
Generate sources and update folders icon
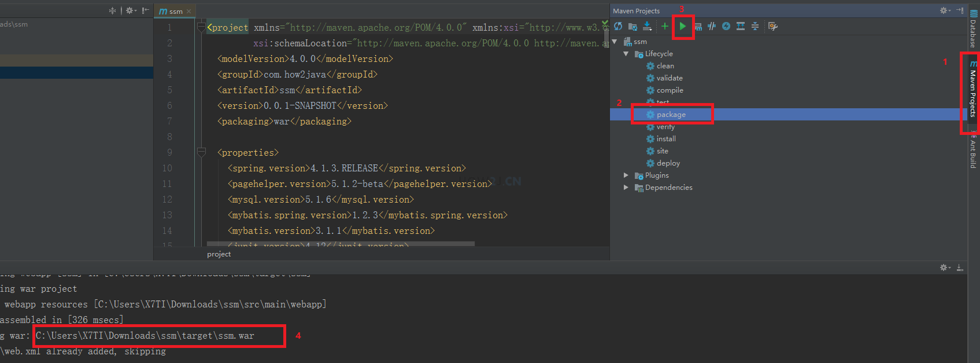pos(633,26)
